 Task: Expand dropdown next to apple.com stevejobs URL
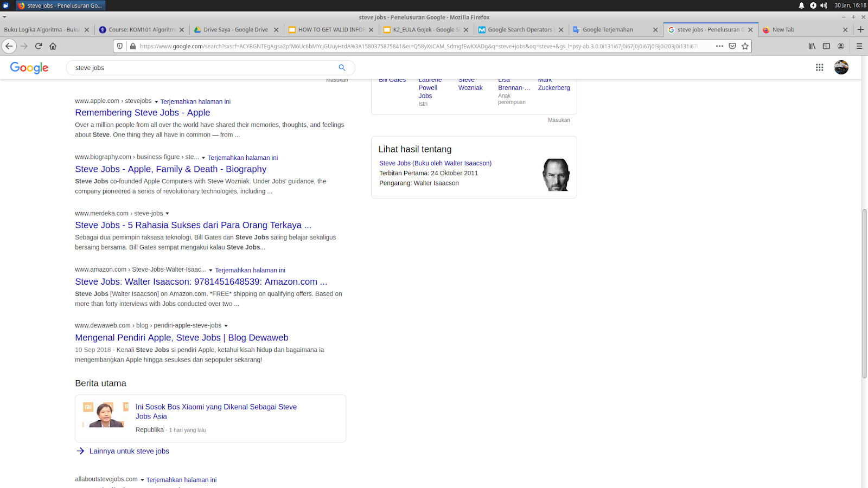pos(156,102)
